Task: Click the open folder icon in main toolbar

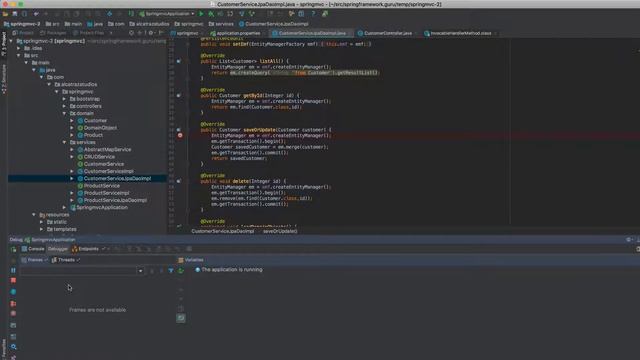Action: pyautogui.click(x=5, y=14)
